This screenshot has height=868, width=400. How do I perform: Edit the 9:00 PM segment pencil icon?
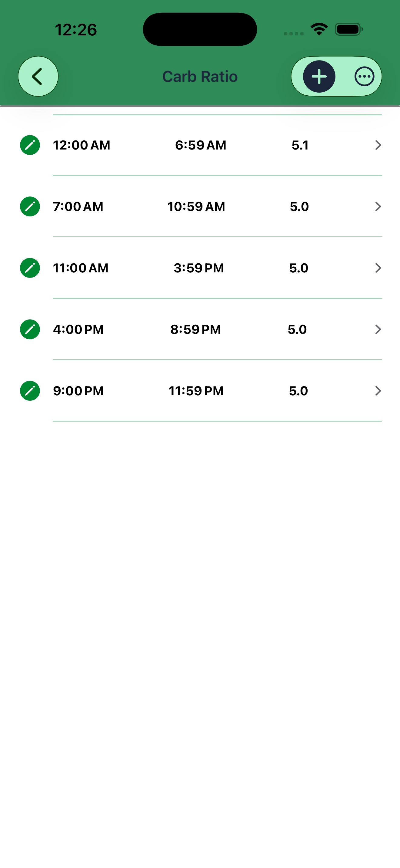coord(30,391)
